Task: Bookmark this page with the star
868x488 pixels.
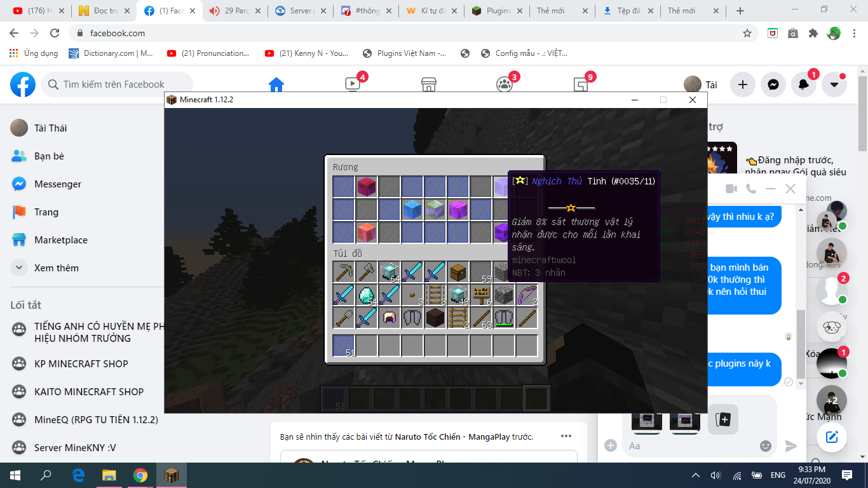Action: (x=747, y=33)
